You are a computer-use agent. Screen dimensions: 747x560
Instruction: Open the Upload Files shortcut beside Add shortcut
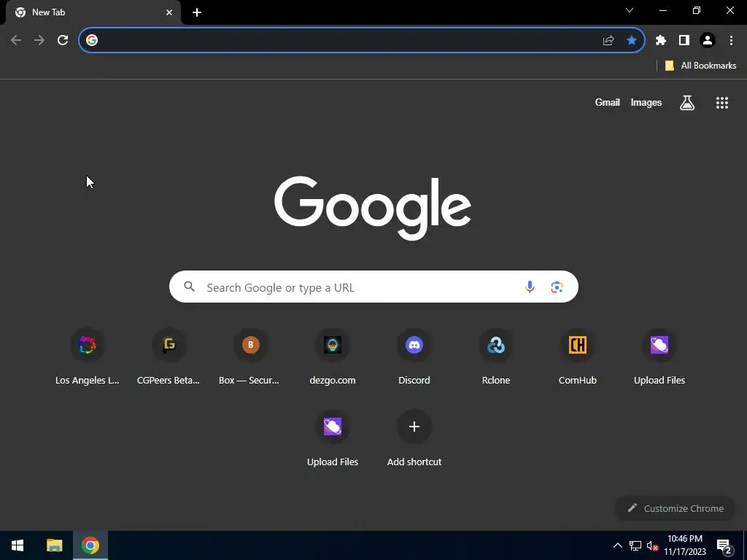[333, 438]
